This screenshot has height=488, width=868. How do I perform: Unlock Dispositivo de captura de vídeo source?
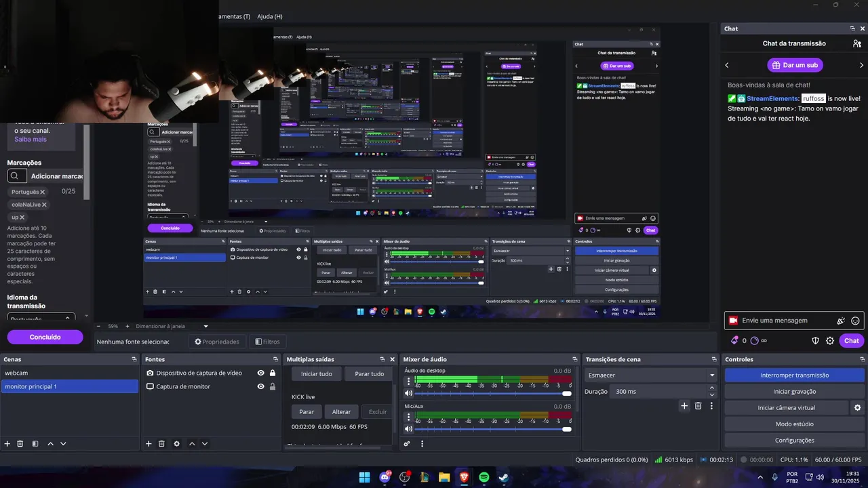(273, 373)
